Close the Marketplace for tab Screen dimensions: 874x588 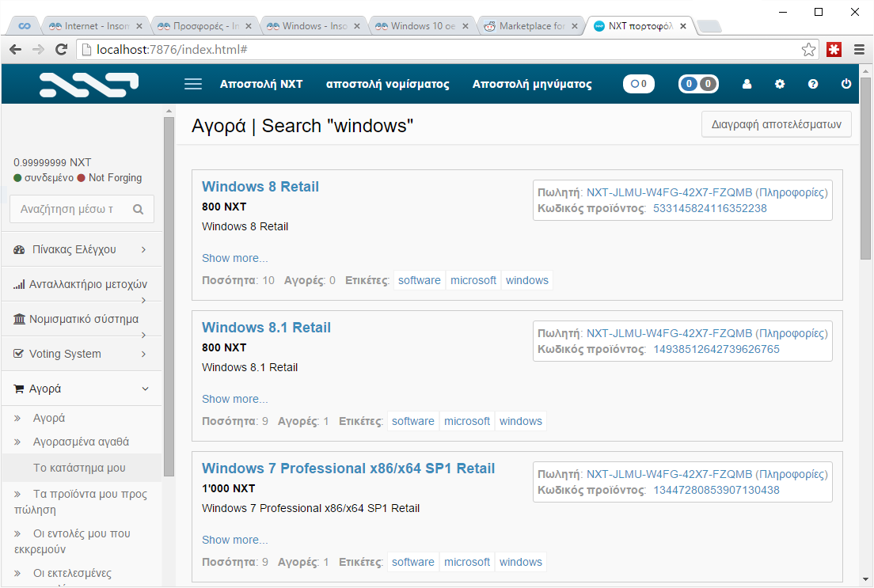pyautogui.click(x=575, y=26)
